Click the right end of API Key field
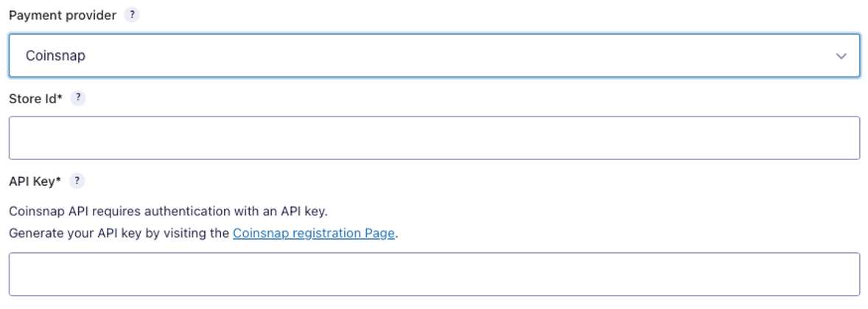 [840, 274]
